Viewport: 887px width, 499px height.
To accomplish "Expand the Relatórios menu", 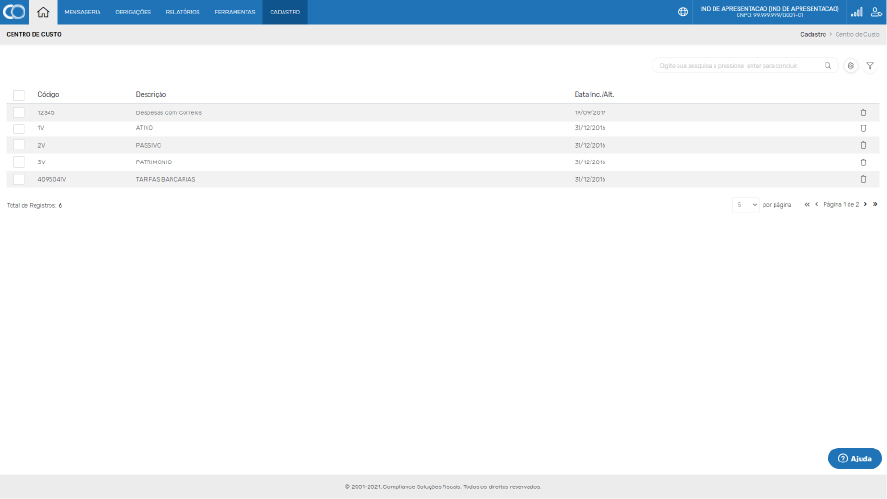I will pyautogui.click(x=182, y=12).
